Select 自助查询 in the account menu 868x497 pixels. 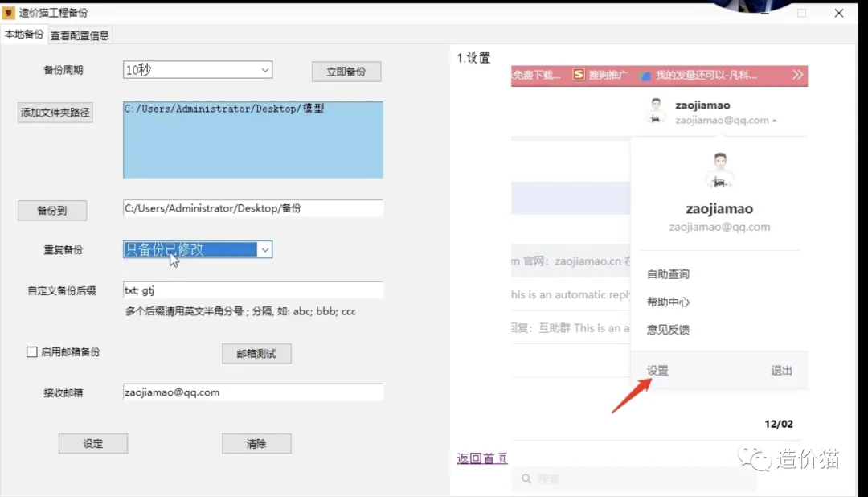pos(668,273)
